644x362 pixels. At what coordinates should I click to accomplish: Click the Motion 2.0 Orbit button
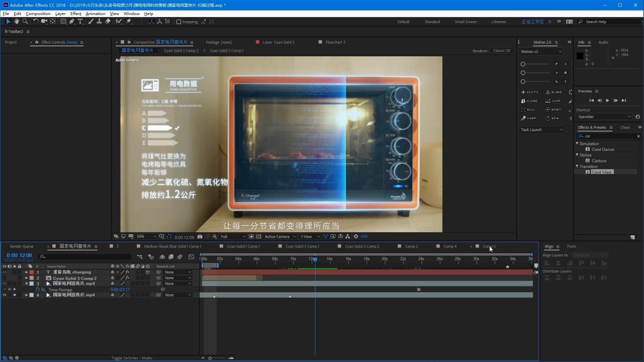[553, 110]
